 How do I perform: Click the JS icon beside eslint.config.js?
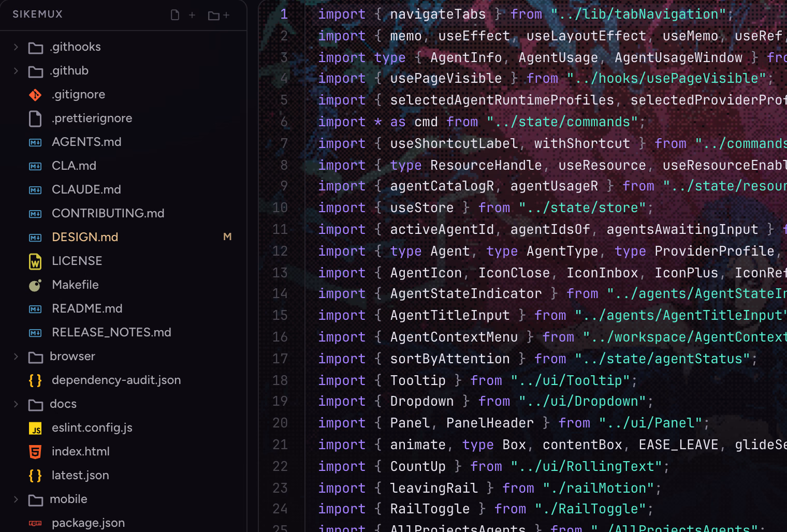[x=35, y=428]
